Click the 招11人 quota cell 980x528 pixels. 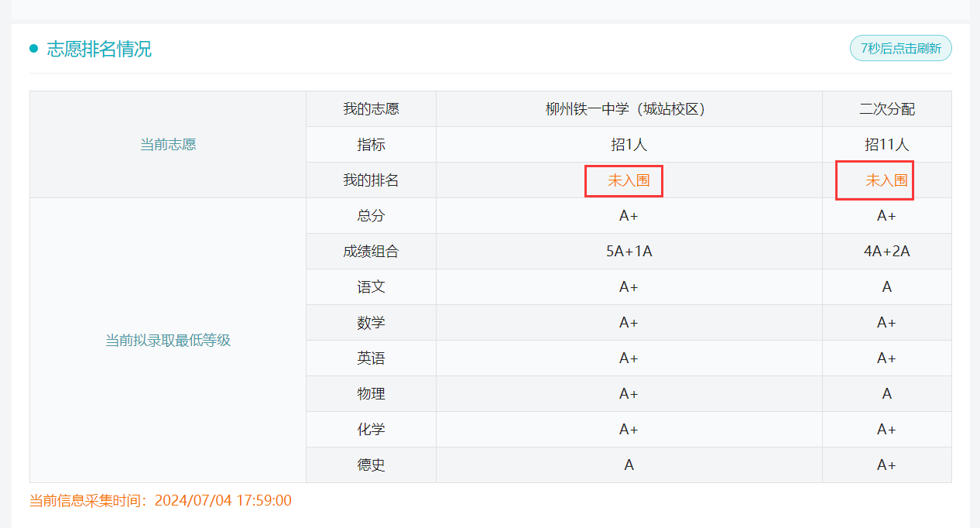click(886, 145)
